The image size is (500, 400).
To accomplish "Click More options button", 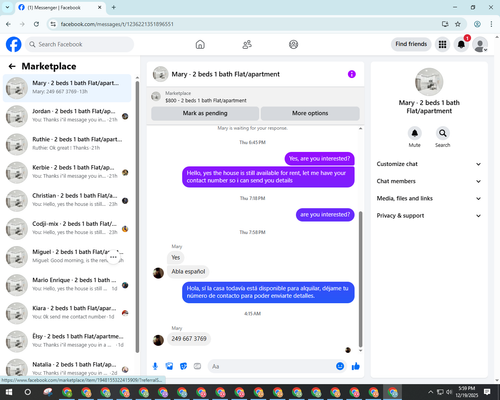I will point(310,113).
